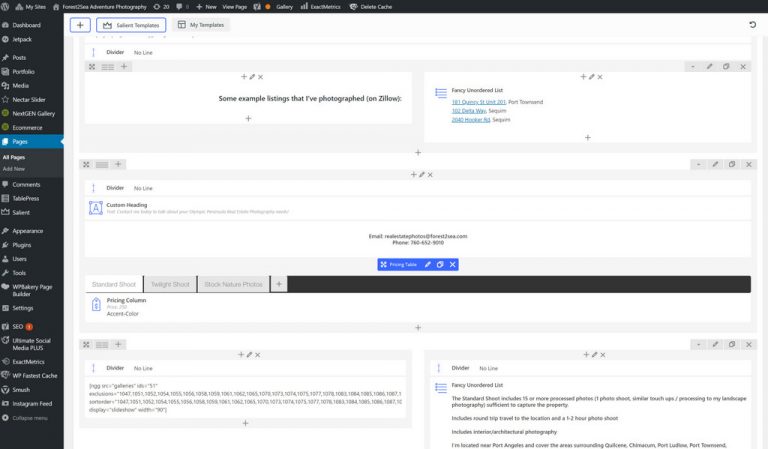Click the add element plus button in builder toolbar
This screenshot has width=768, height=449.
coord(80,24)
